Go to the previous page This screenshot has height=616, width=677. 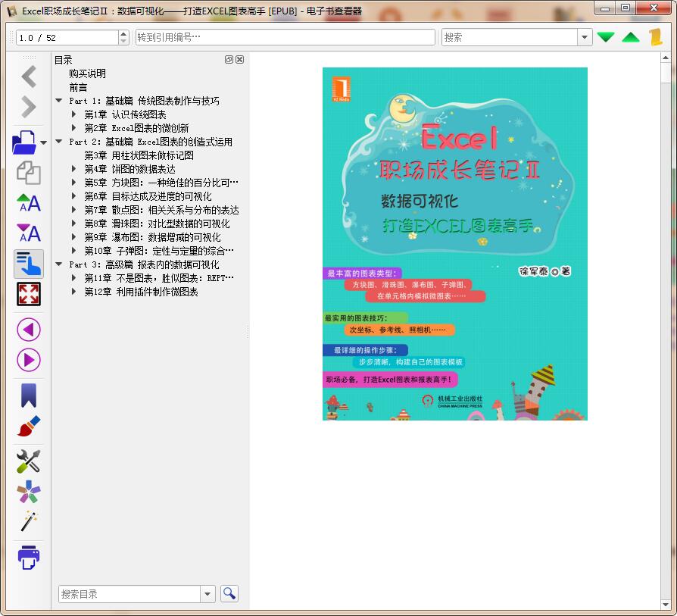tap(29, 330)
